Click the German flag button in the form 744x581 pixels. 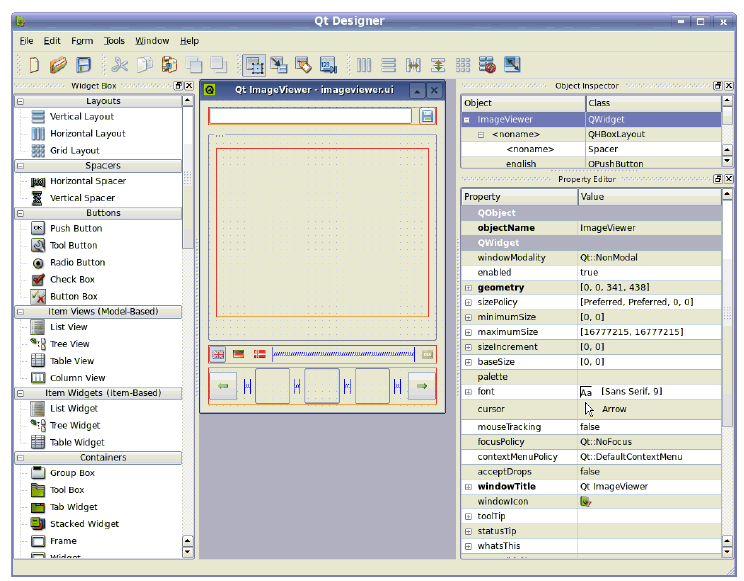click(x=239, y=354)
